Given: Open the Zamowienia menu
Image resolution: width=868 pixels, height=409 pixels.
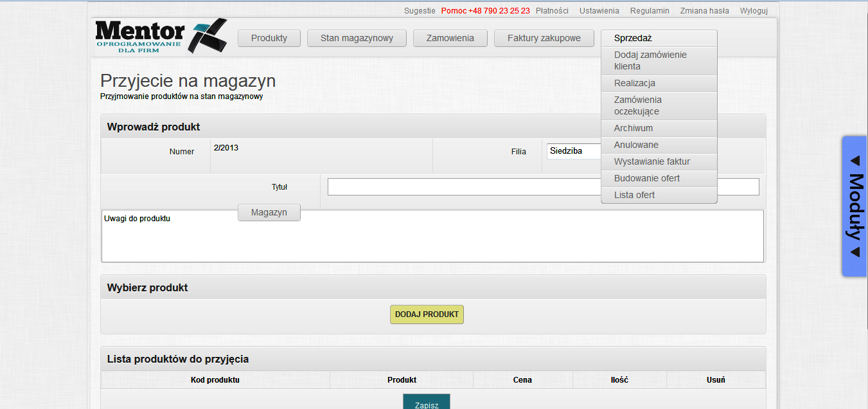Looking at the screenshot, I should pyautogui.click(x=450, y=39).
